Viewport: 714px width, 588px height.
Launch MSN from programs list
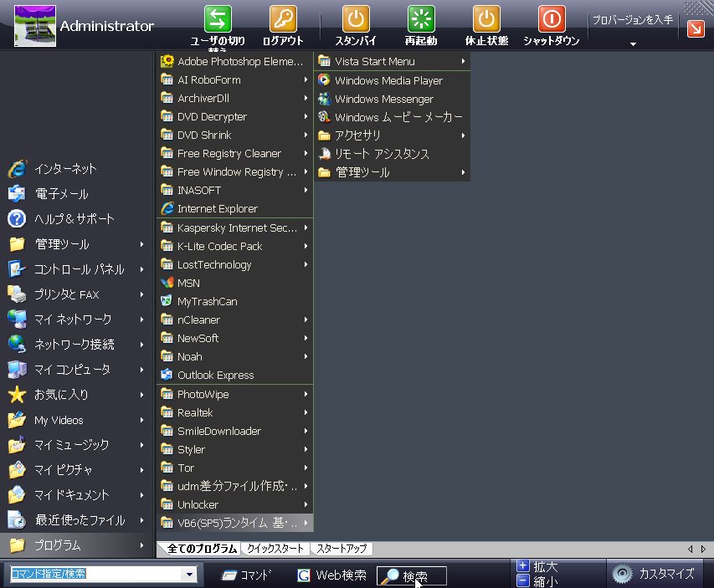coord(234,283)
